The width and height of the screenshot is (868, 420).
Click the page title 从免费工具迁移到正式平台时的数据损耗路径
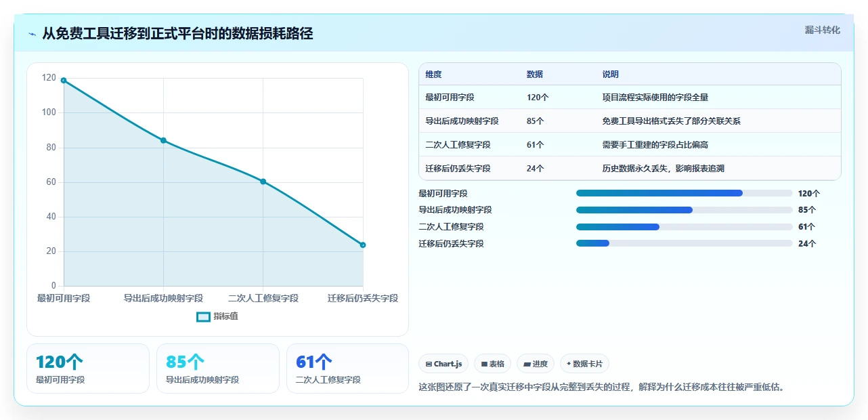click(x=177, y=34)
